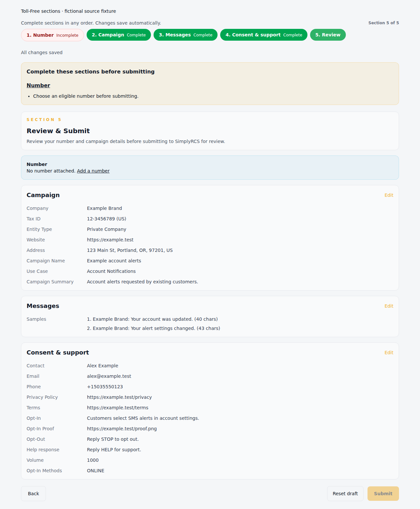Screen dimensions: 420x509
Task: Select the email alex@example.test
Action: point(109,376)
